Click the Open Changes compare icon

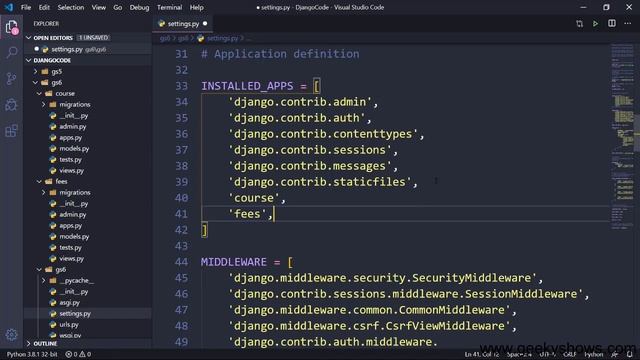580,24
